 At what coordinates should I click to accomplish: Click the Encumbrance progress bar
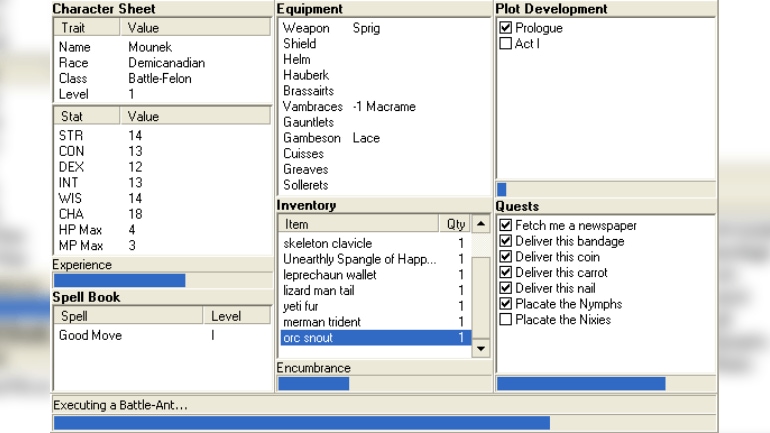(x=384, y=383)
